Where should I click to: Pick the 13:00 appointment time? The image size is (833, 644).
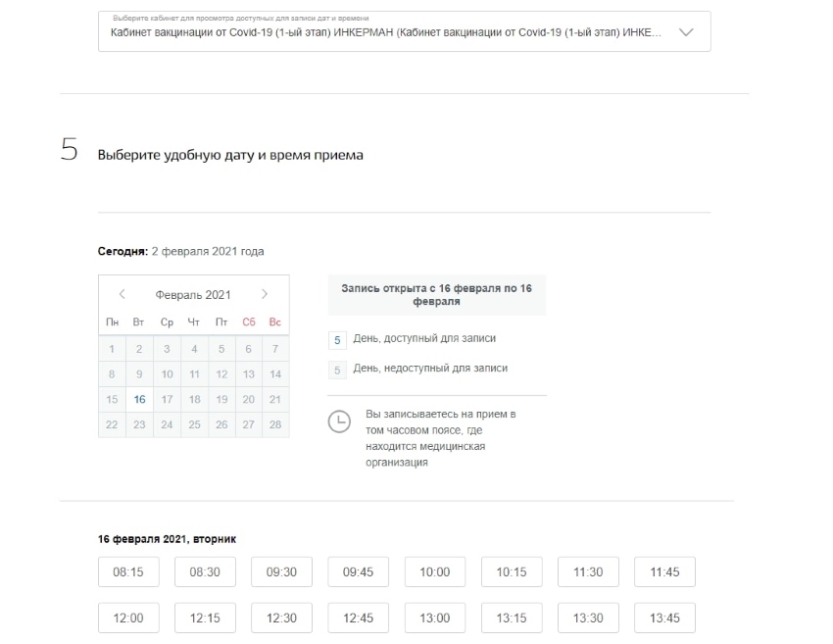click(x=435, y=619)
